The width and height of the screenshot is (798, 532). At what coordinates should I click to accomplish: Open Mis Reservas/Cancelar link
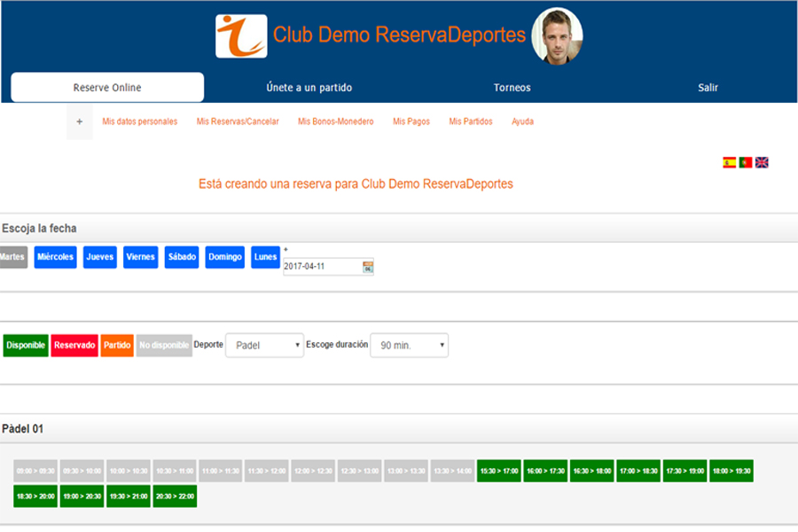(x=238, y=121)
